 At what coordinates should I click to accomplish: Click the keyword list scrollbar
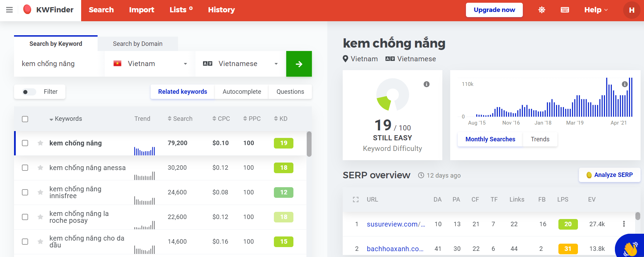click(309, 144)
